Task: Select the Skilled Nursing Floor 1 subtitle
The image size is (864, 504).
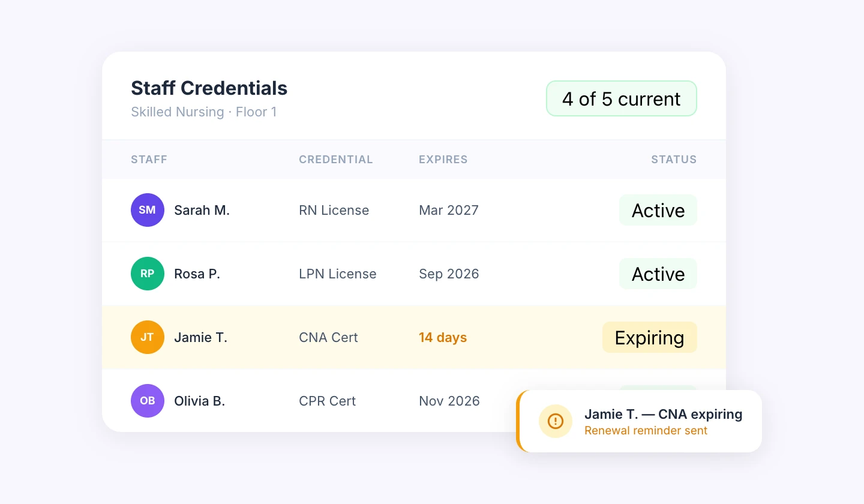Action: pyautogui.click(x=203, y=112)
